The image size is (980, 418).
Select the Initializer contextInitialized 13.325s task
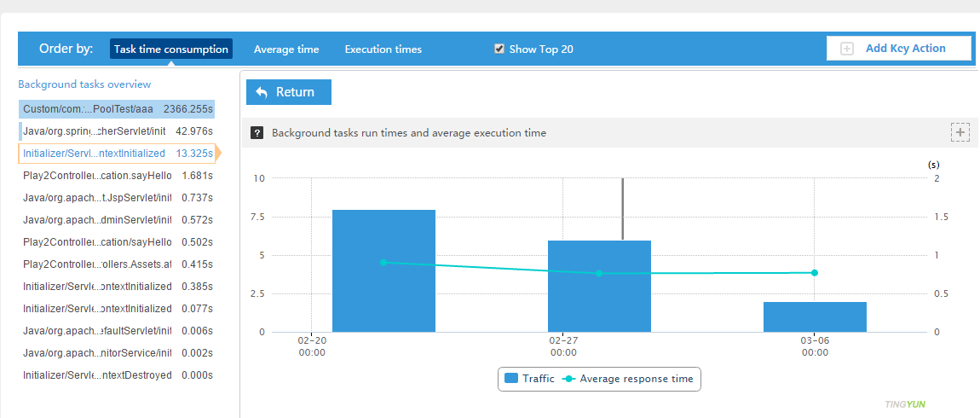[117, 154]
